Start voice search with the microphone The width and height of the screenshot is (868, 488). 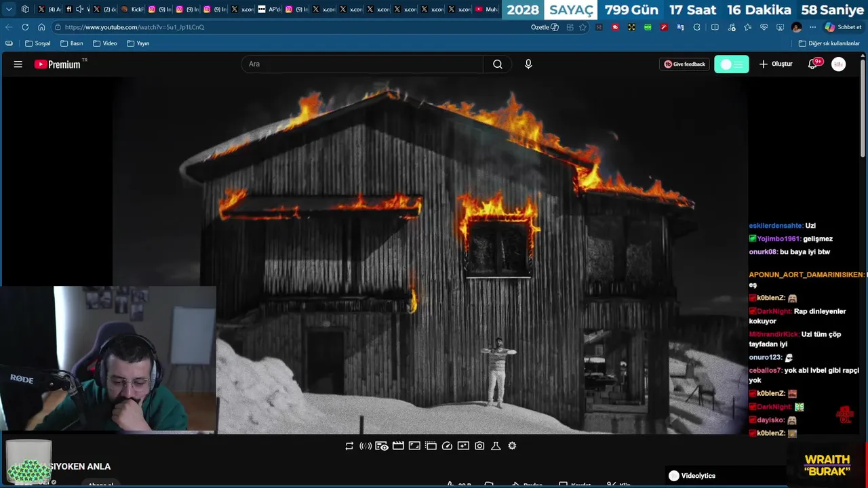pos(528,64)
